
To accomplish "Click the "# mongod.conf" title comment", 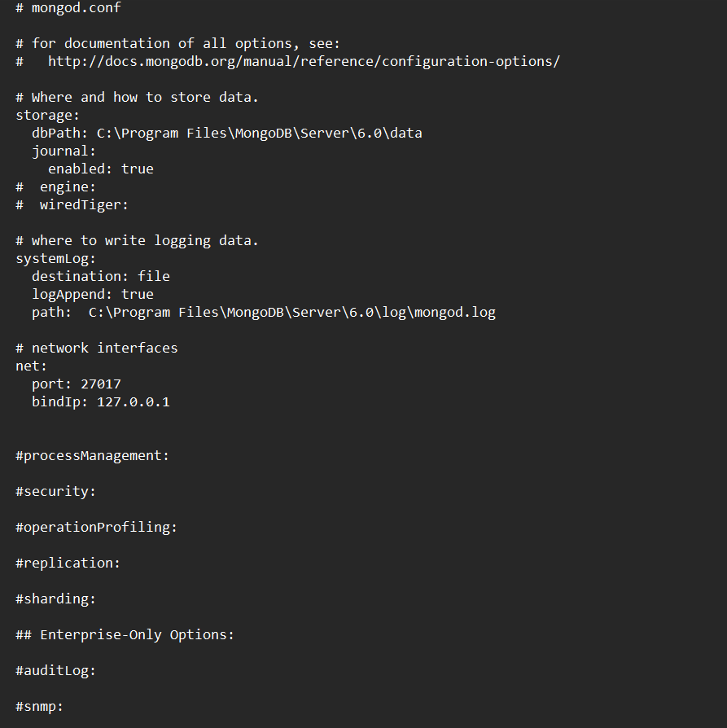I will pos(68,7).
